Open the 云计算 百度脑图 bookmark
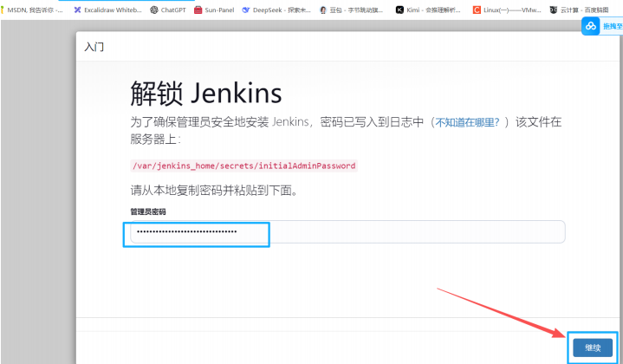The width and height of the screenshot is (623, 364). (580, 10)
